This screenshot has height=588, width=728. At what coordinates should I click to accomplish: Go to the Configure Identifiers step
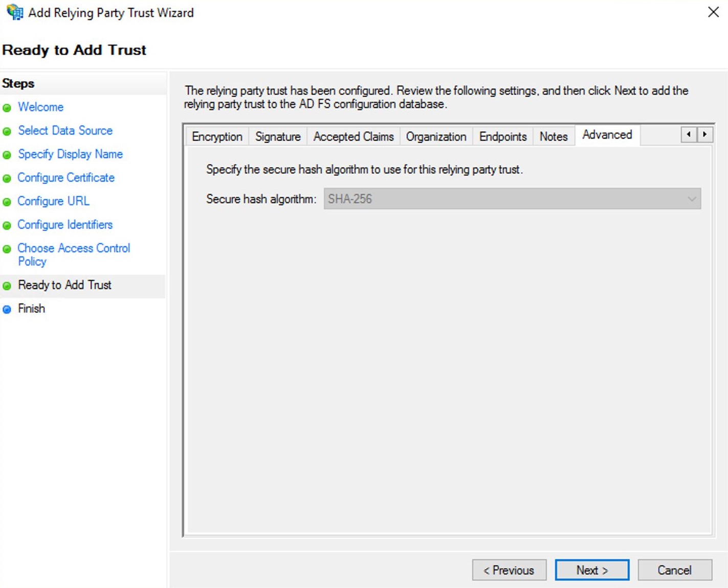coord(65,225)
